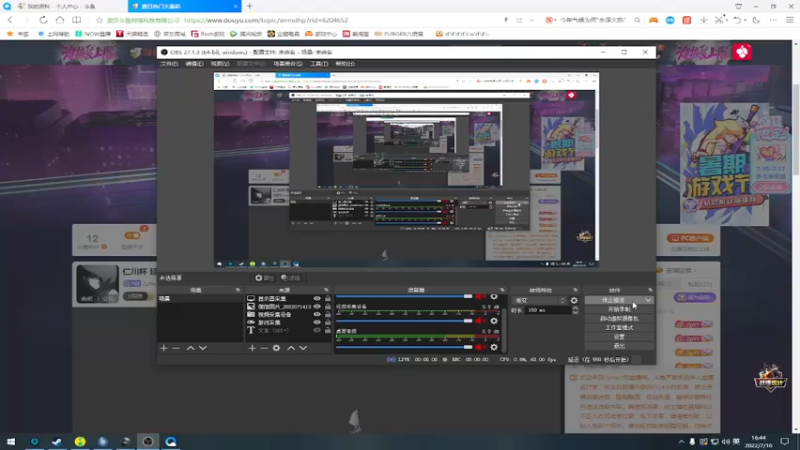Open source 滤镜 filters button

[x=291, y=278]
